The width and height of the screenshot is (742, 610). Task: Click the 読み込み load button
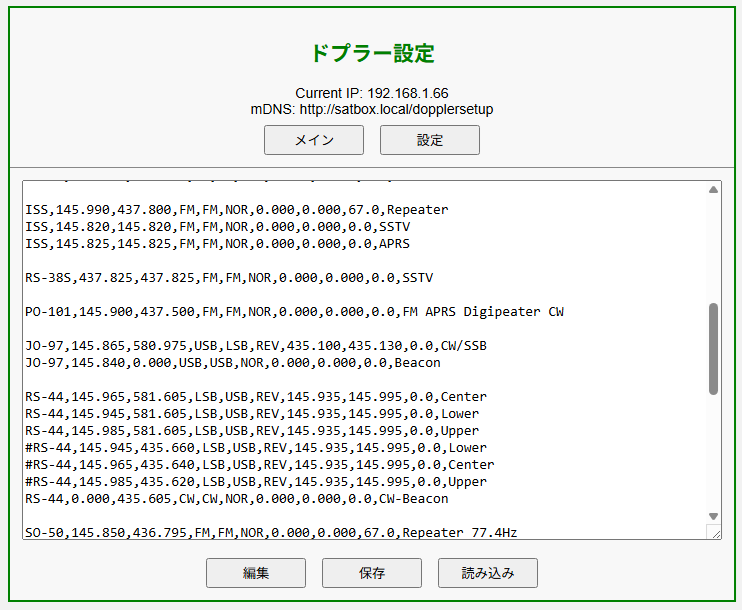[x=487, y=573]
